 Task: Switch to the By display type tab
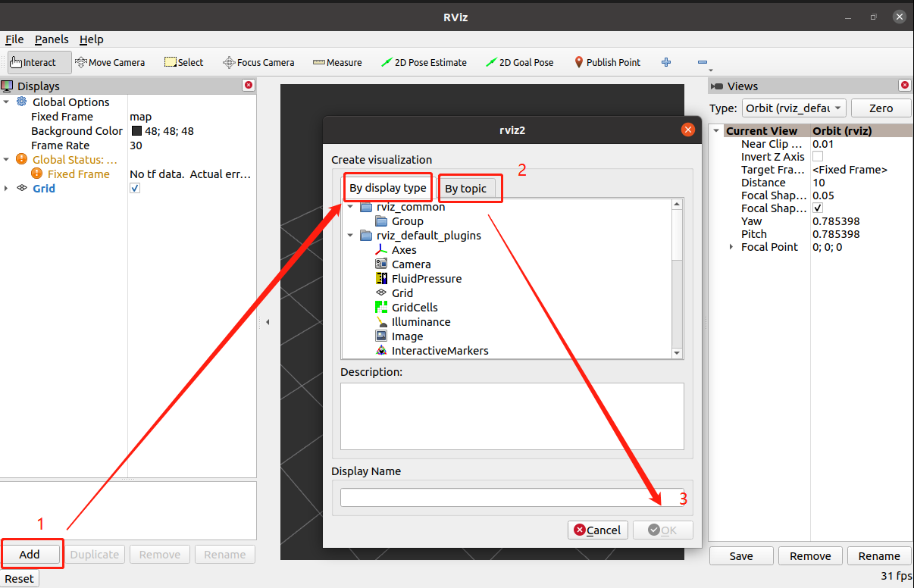pyautogui.click(x=388, y=188)
